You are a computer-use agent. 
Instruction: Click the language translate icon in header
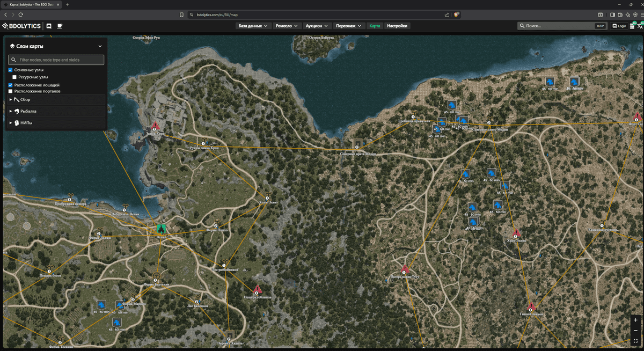640,26
